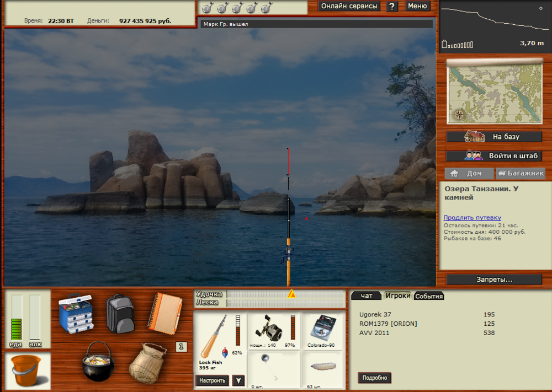Image resolution: width=552 pixels, height=392 pixels.
Task: Click the Удочка tension bar marker
Action: [291, 294]
